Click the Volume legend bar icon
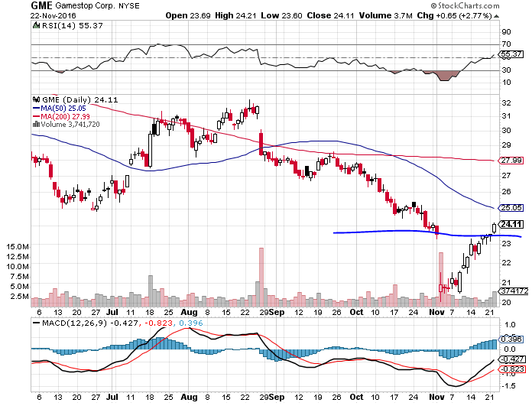 click(37, 124)
